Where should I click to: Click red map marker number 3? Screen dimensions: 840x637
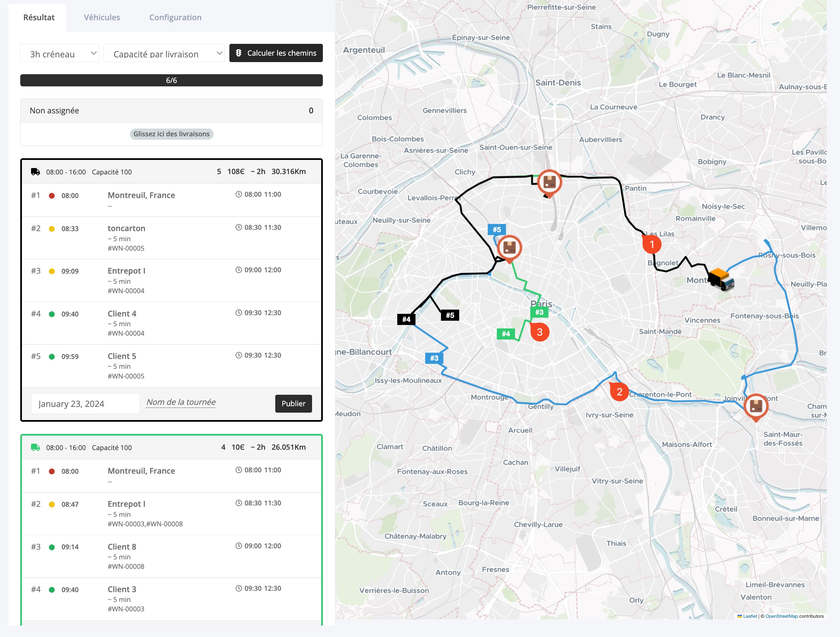pyautogui.click(x=539, y=332)
